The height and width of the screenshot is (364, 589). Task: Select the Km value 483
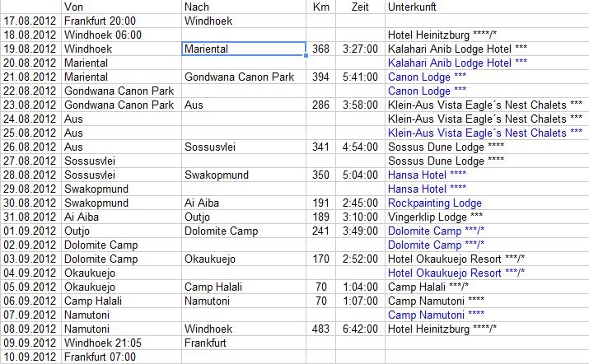[x=320, y=329]
